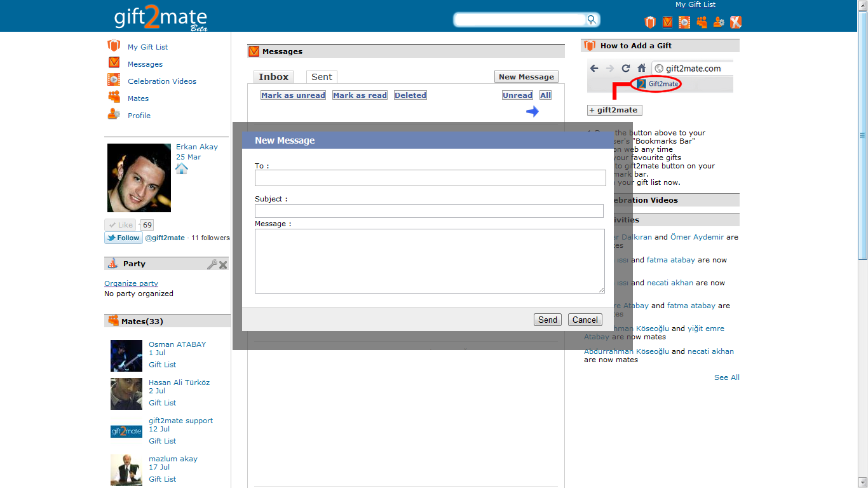Open mates icon in top header

(x=702, y=22)
